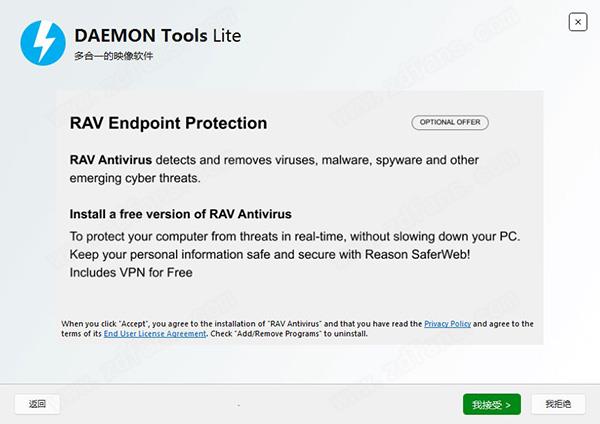This screenshot has width=600, height=424.
Task: Click the To protect your computer sentence
Action: click(295, 236)
